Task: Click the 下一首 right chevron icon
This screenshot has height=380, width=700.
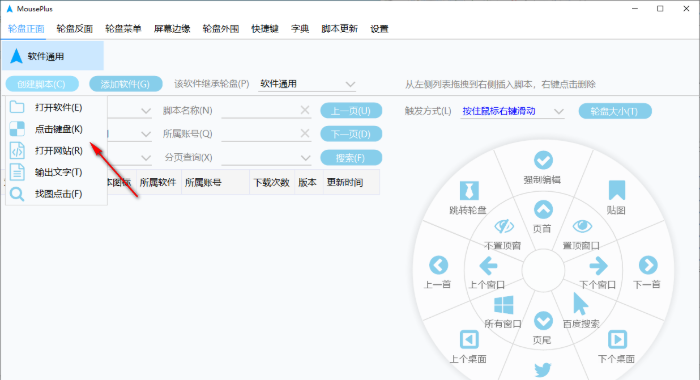Action: pyautogui.click(x=648, y=265)
